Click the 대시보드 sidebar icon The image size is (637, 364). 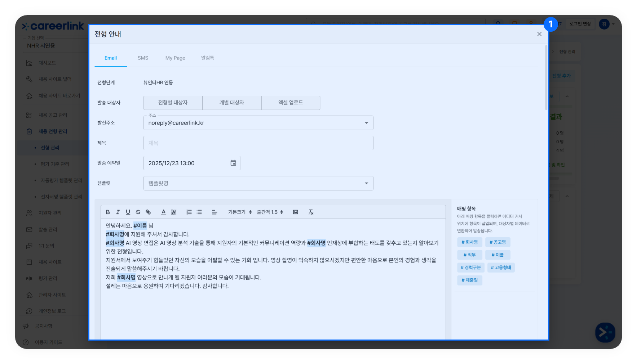point(29,63)
